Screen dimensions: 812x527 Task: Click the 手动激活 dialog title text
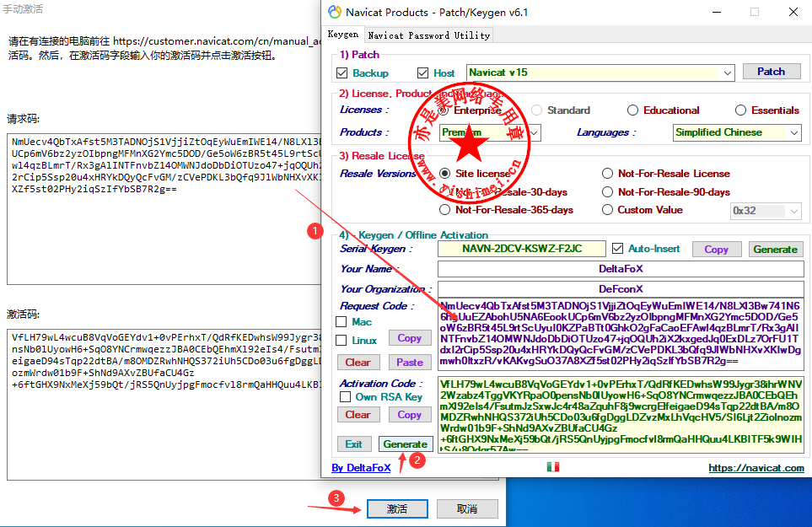[23, 8]
